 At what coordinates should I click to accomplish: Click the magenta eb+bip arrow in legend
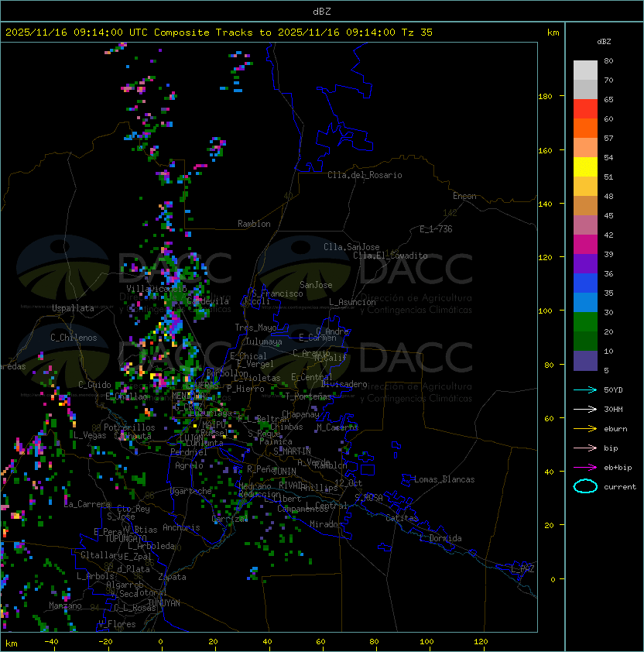[x=585, y=468]
